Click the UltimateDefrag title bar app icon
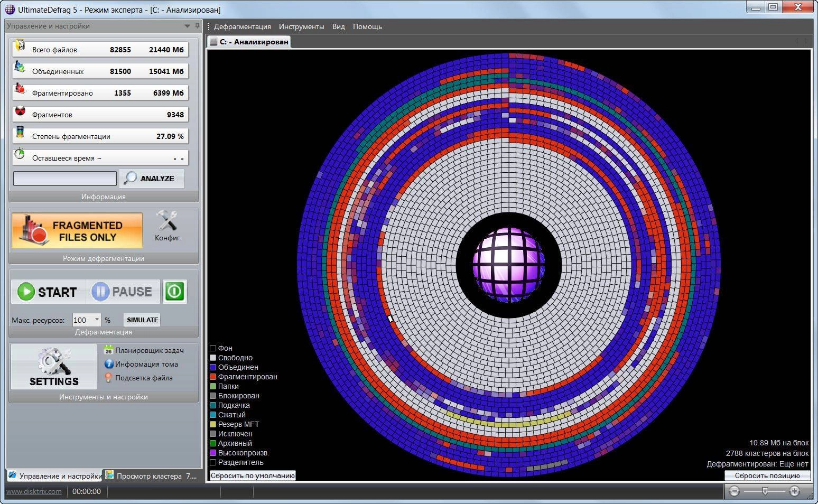 coord(10,9)
